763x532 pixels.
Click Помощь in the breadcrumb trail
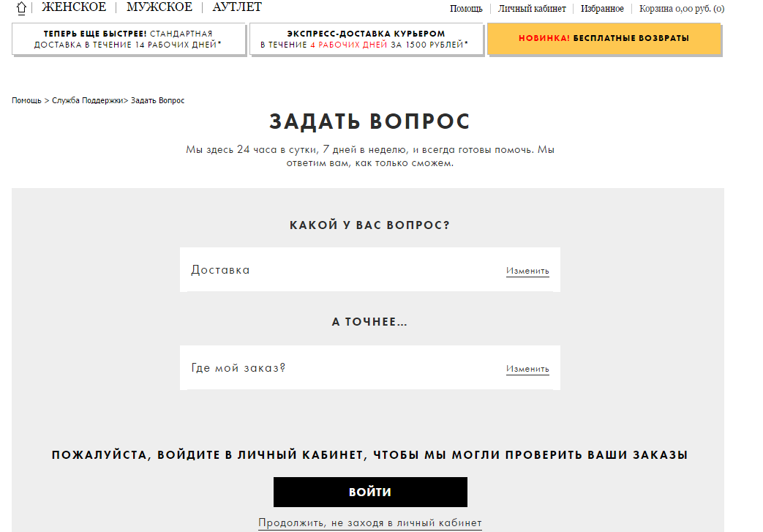pyautogui.click(x=26, y=100)
